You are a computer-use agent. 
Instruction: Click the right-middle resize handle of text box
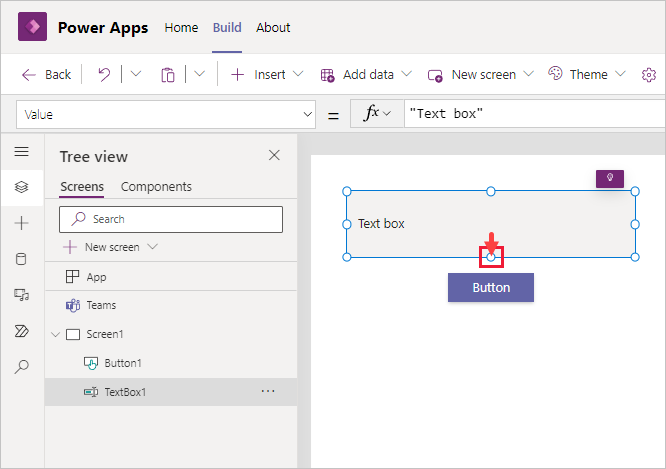(635, 224)
